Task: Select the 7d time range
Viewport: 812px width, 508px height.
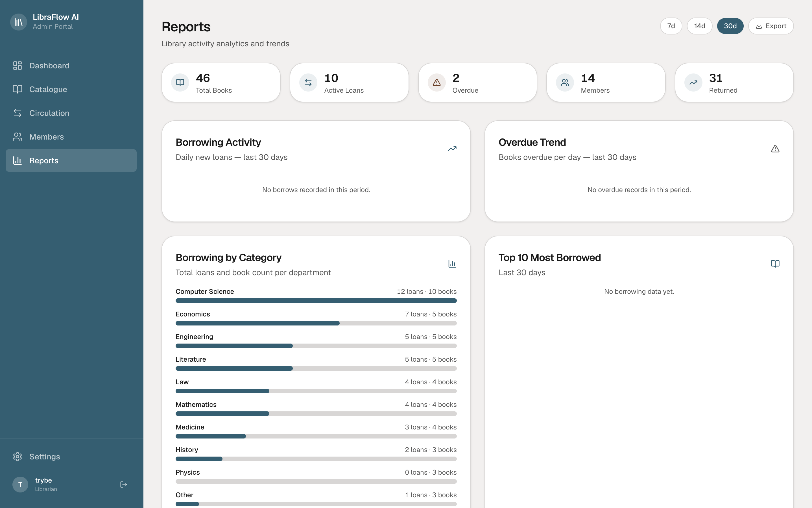Action: 671,26
